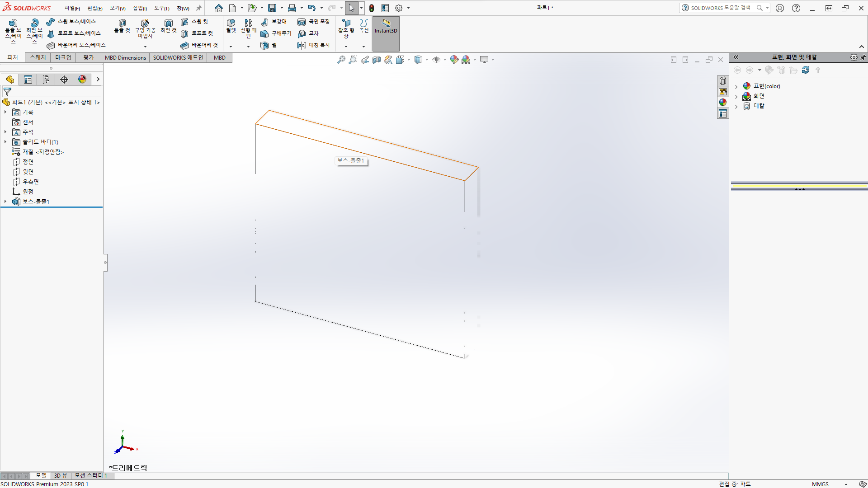
Task: Toggle the pin on menu bar
Action: (199, 8)
